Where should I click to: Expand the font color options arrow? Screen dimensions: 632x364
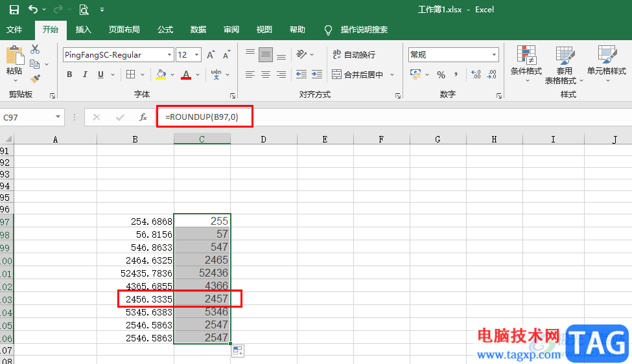pyautogui.click(x=198, y=74)
